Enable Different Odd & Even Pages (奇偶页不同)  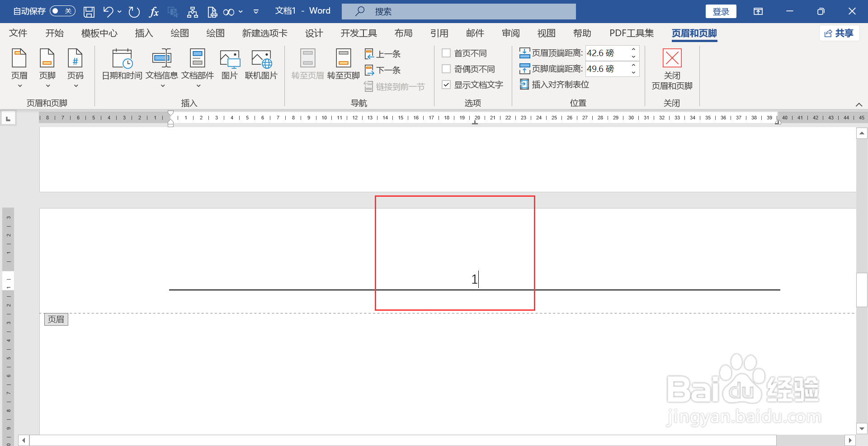[446, 69]
